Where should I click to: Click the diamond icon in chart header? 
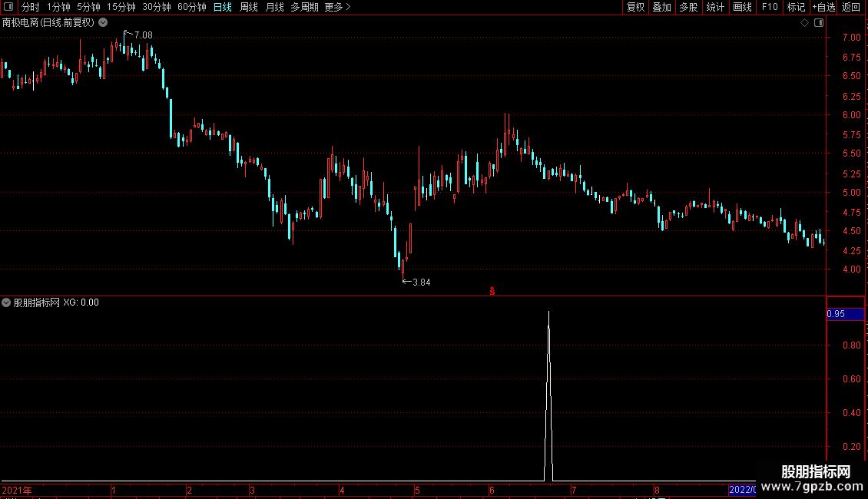[x=804, y=23]
